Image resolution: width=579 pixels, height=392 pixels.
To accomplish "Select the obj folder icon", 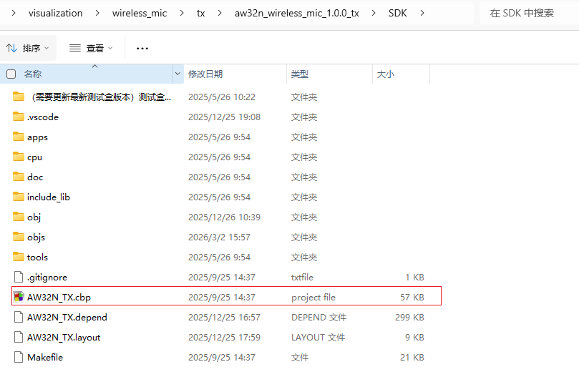I will pos(19,216).
